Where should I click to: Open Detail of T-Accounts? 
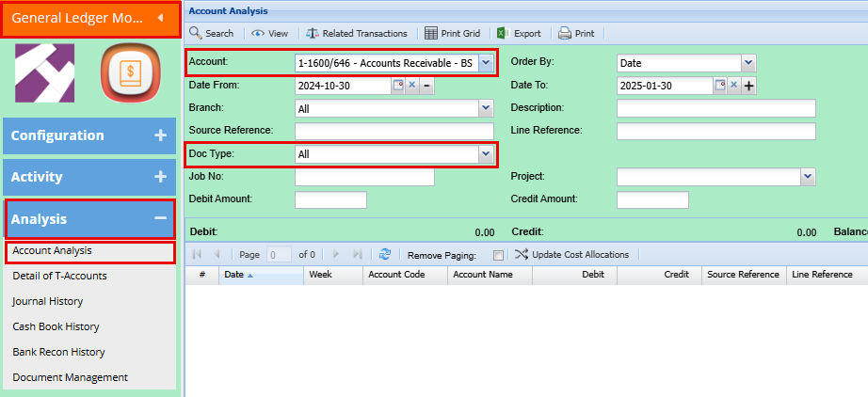[60, 276]
